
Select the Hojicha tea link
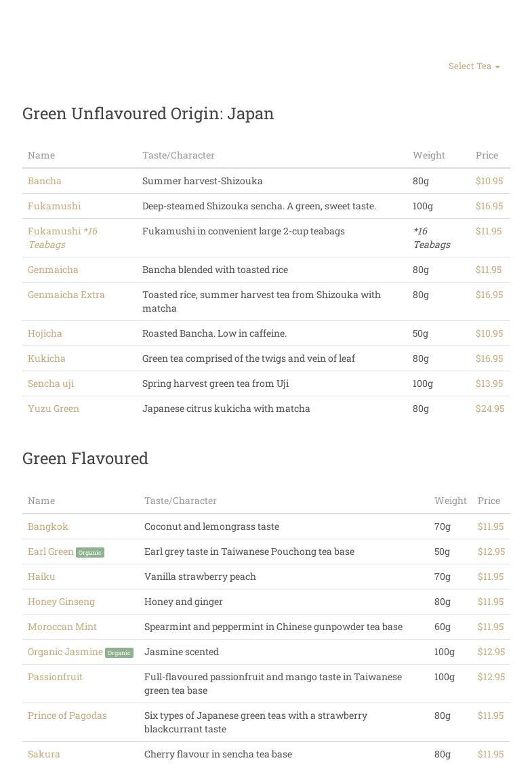pos(45,333)
